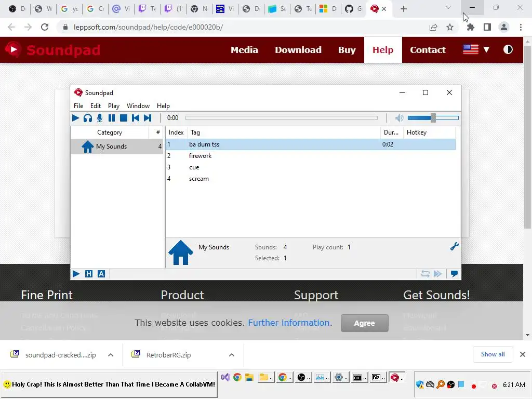Sort by the Tag column header

coord(284,132)
